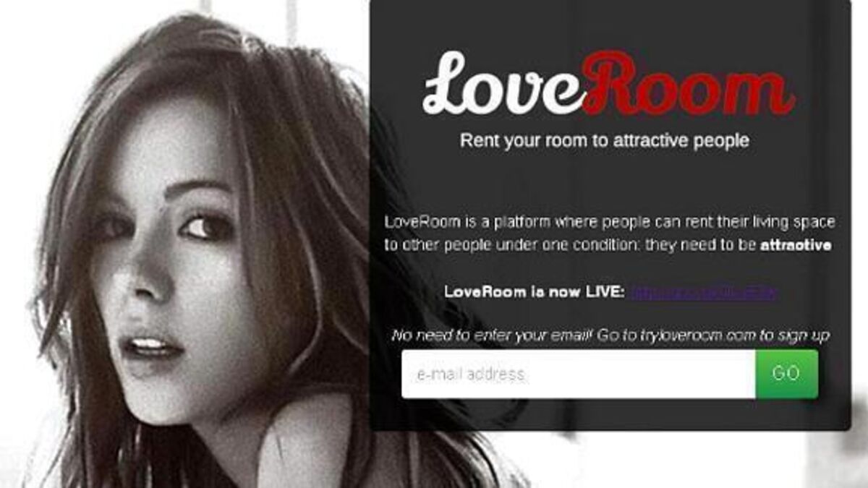The height and width of the screenshot is (488, 868).
Task: Click the LoveRoom script logo
Action: (608, 83)
